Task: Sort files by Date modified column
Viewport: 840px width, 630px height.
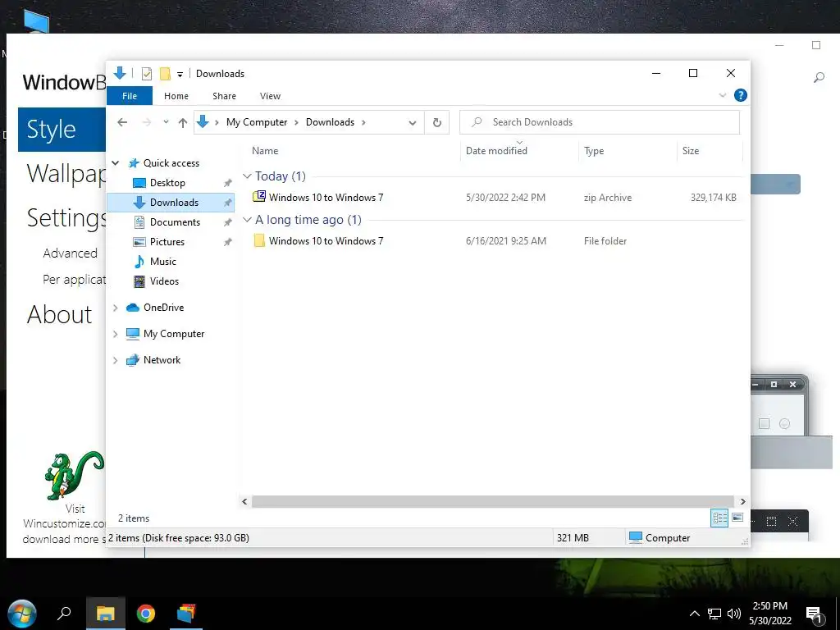Action: click(496, 151)
